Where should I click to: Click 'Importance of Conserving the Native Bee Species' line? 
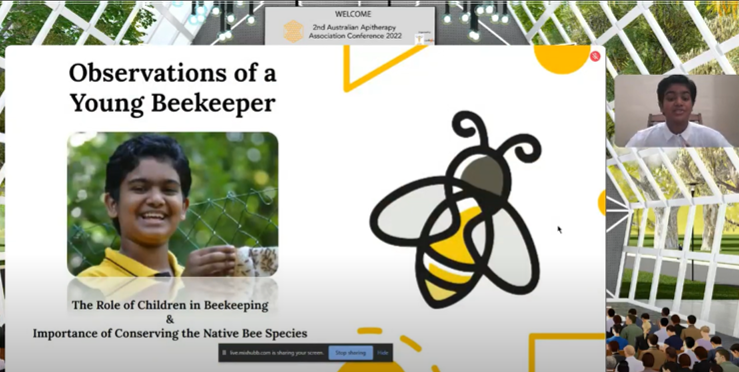(170, 333)
